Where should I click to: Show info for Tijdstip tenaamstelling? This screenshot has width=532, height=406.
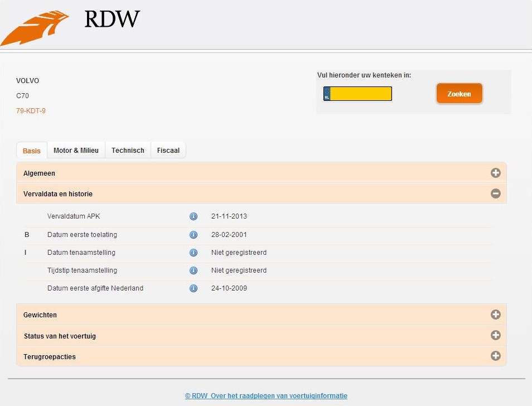[x=194, y=270]
